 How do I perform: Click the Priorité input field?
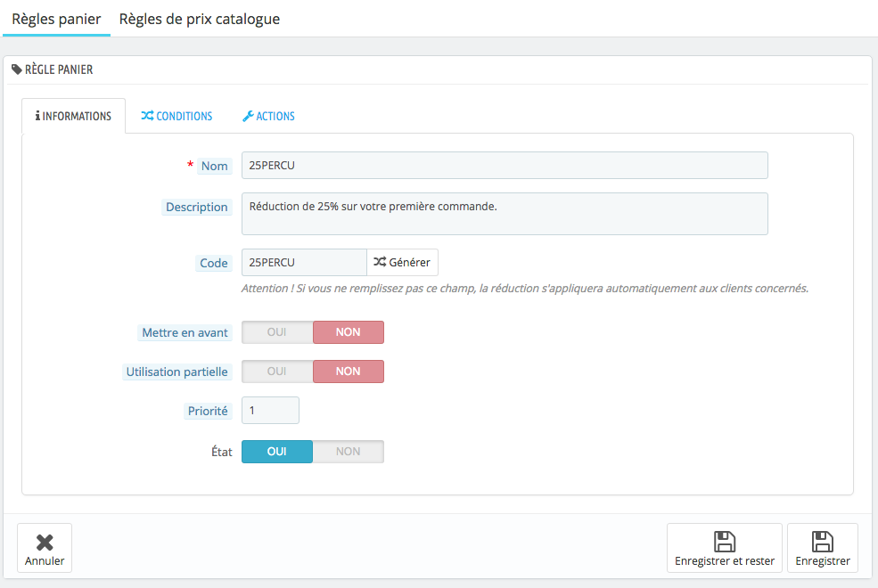coord(270,411)
